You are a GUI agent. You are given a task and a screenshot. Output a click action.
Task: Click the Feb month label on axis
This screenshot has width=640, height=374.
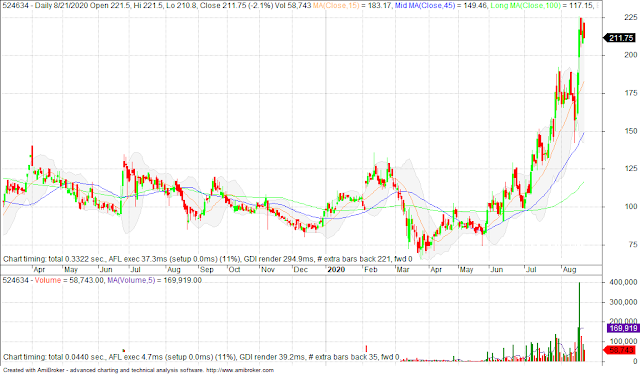(x=371, y=269)
